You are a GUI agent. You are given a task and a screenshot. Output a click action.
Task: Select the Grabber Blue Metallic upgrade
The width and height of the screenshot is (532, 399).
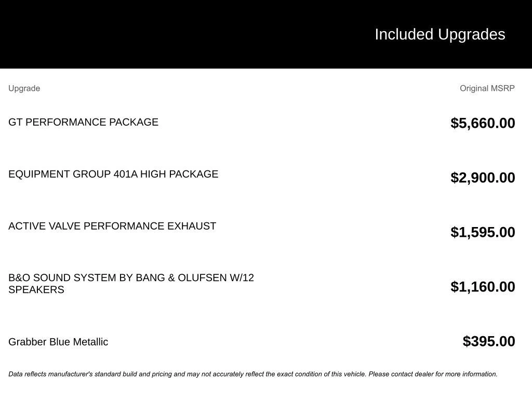(58, 342)
